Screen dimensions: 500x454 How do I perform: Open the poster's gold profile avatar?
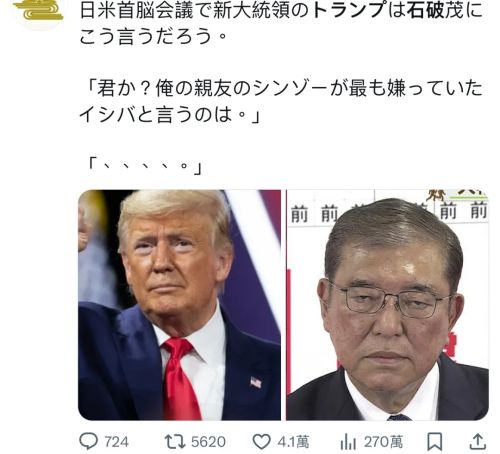point(39,13)
